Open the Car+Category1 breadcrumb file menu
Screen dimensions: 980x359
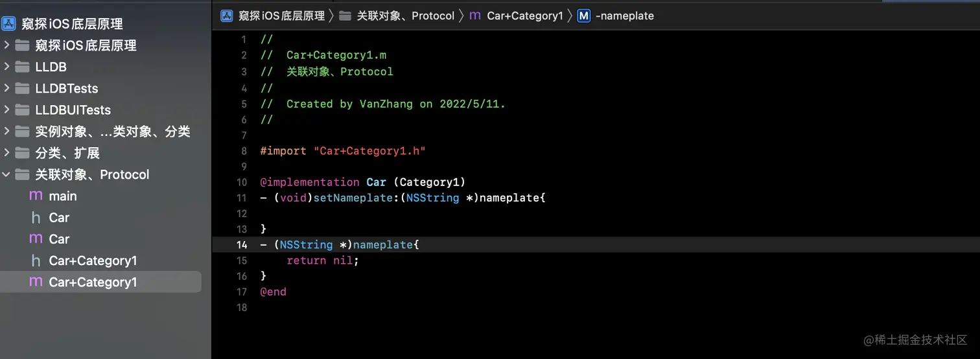(525, 16)
